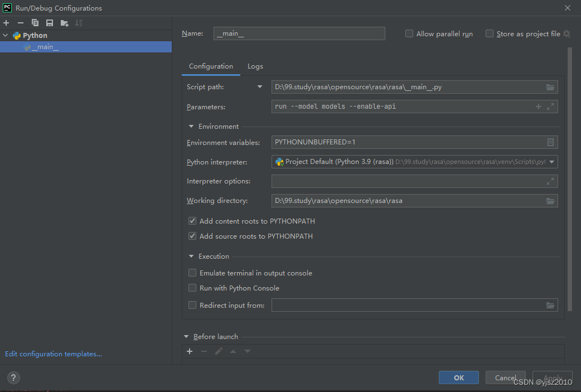Collapse the Environment section

click(191, 127)
